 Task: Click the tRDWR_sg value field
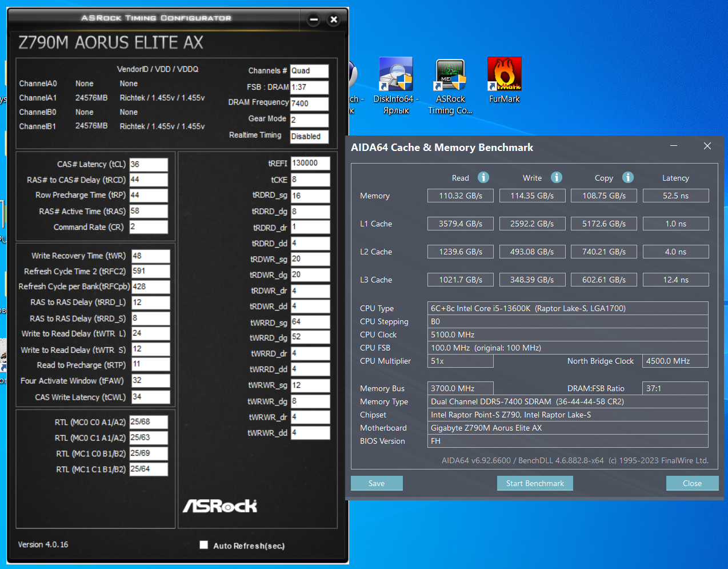(310, 259)
